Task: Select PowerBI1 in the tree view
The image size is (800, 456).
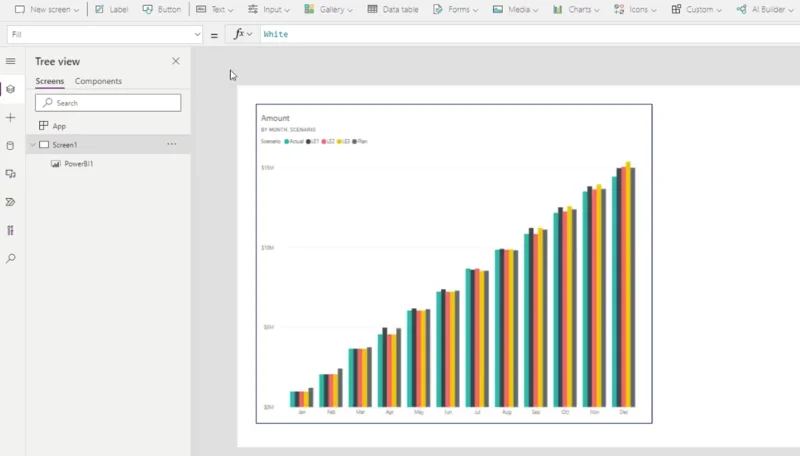Action: click(x=79, y=164)
